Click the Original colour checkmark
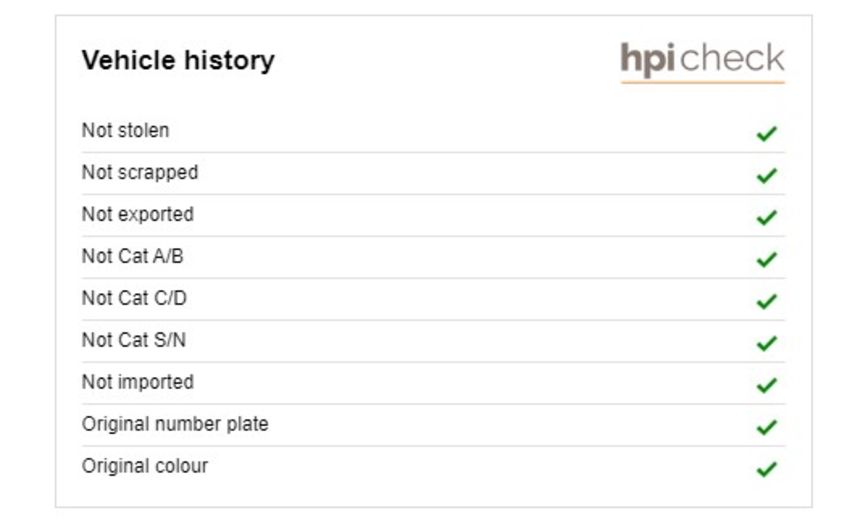The image size is (850, 521). [x=767, y=469]
